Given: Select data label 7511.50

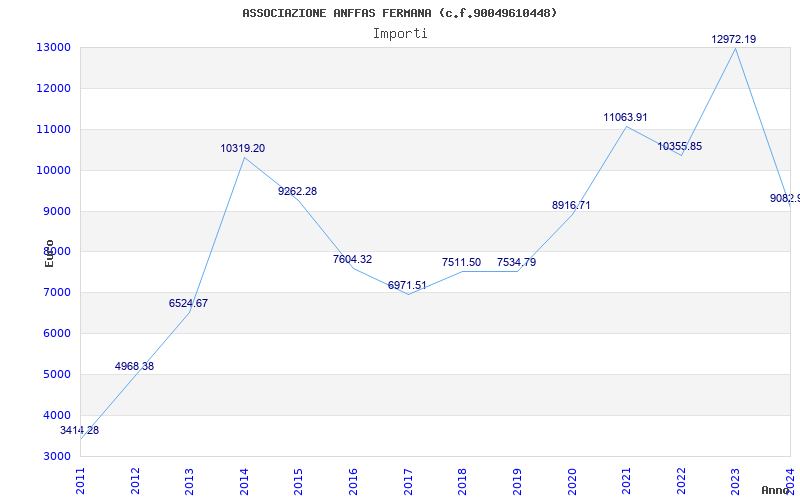Looking at the screenshot, I should 461,262.
